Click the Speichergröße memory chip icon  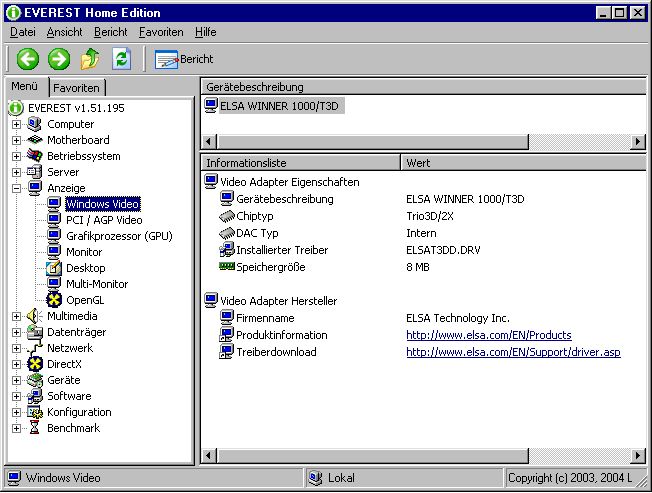227,266
